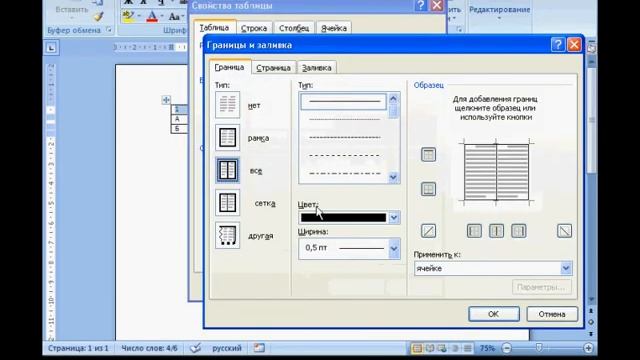Toggle the diagonal up border button
640x360 pixels.
pyautogui.click(x=428, y=231)
